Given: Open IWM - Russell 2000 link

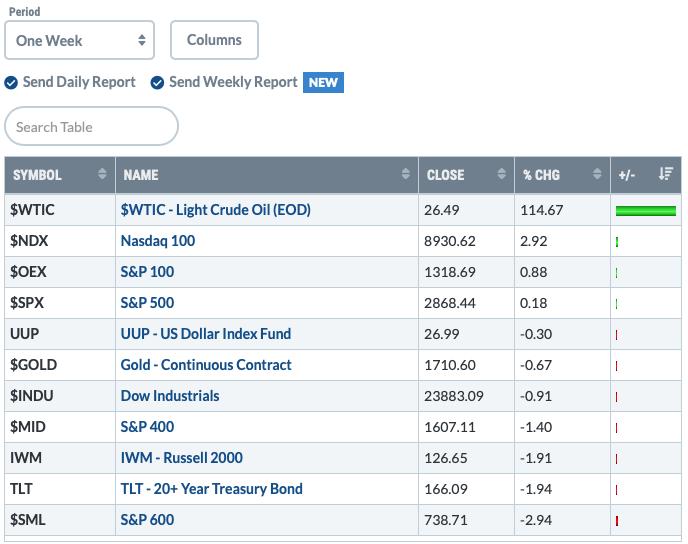Looking at the screenshot, I should tap(182, 458).
